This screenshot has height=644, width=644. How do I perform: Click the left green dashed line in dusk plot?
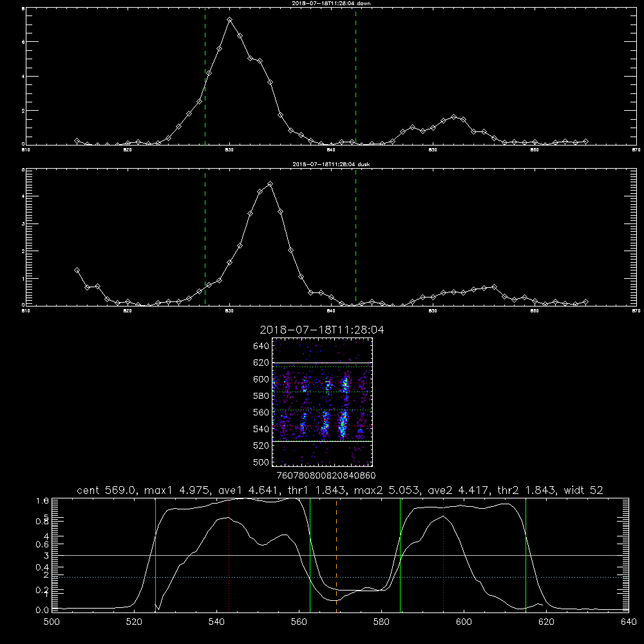205,238
